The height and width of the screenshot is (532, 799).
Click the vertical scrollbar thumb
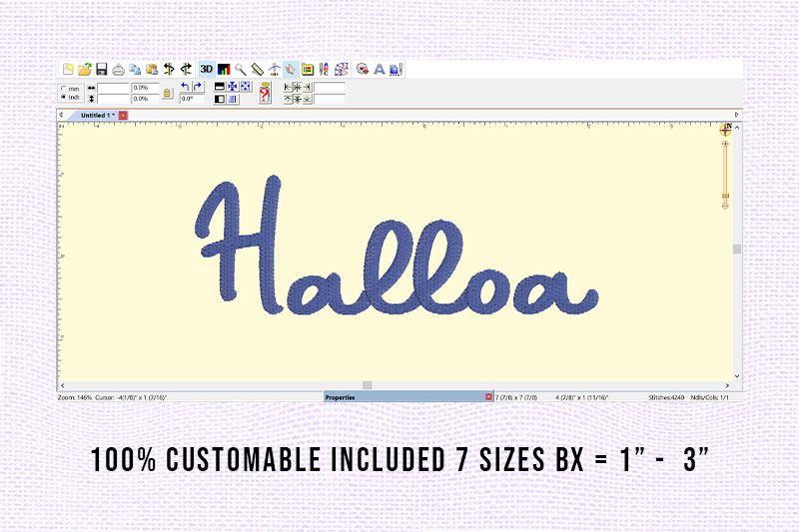pos(737,249)
